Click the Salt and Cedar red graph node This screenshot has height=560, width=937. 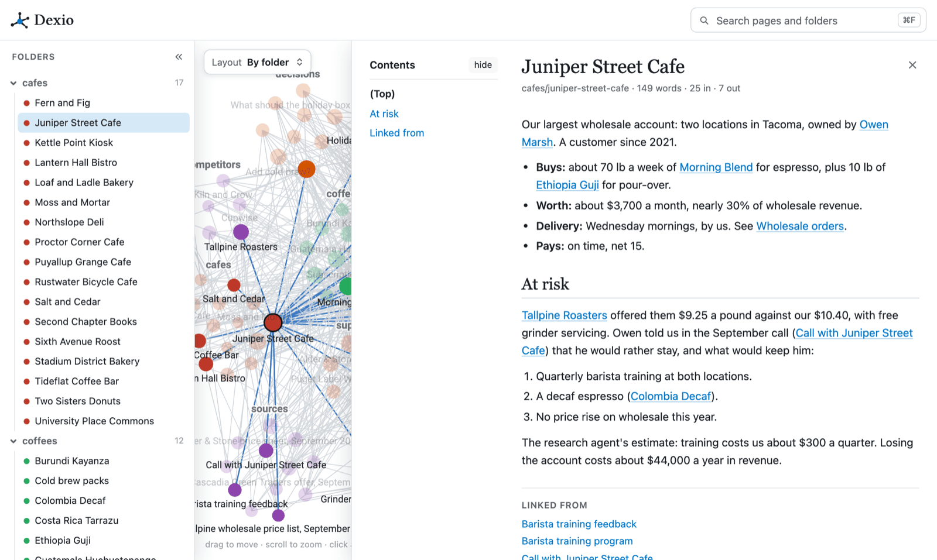[x=234, y=285]
